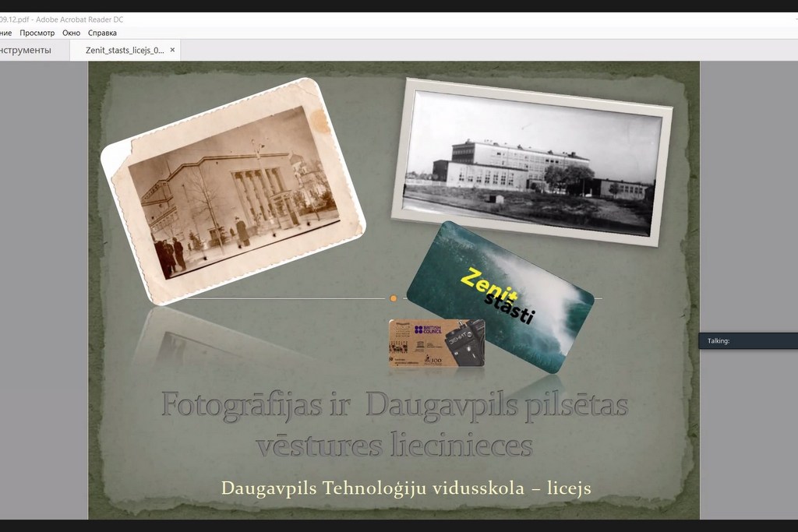
Task: Click the framed black-and-white school photo
Action: [531, 161]
